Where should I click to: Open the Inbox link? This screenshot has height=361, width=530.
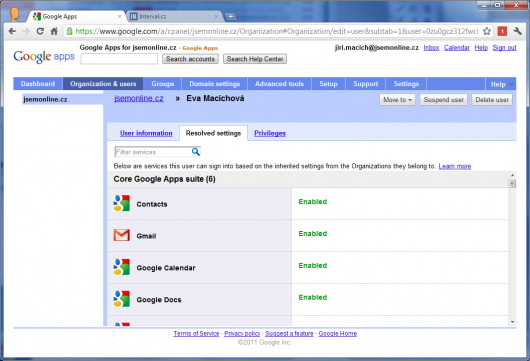431,48
